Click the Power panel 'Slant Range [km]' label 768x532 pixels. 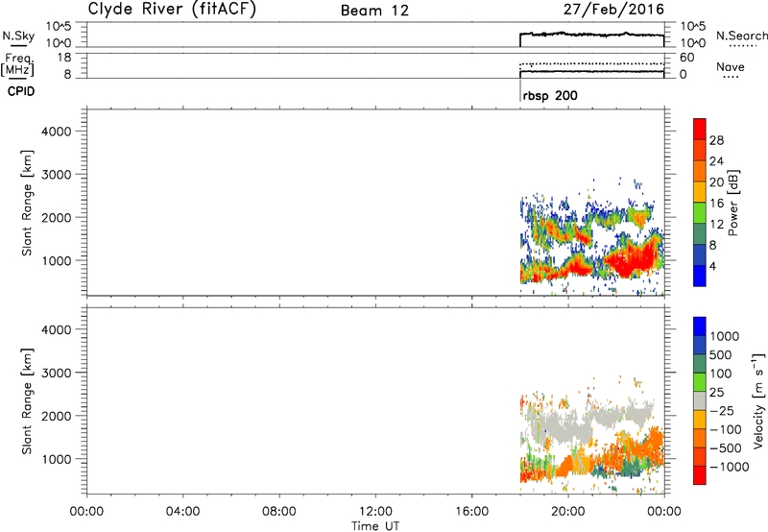[x=27, y=203]
